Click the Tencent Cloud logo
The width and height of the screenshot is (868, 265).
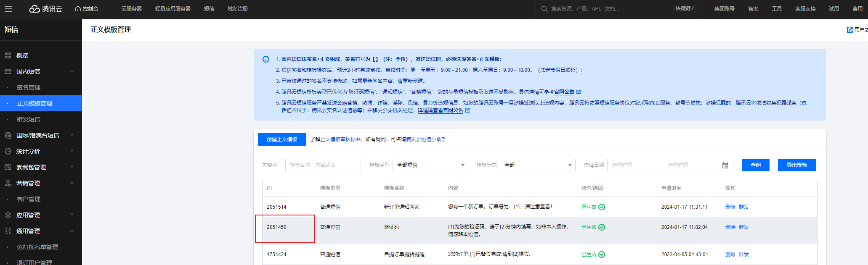pyautogui.click(x=45, y=9)
